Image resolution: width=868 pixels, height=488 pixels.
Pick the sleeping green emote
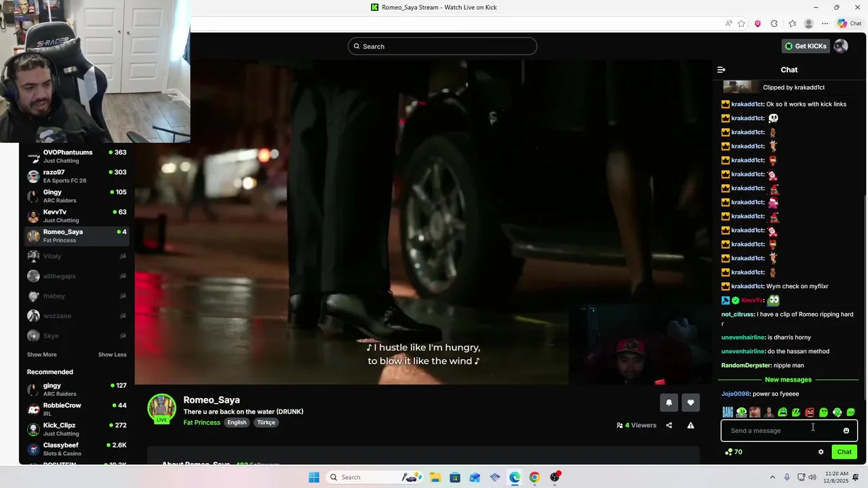coord(796,412)
